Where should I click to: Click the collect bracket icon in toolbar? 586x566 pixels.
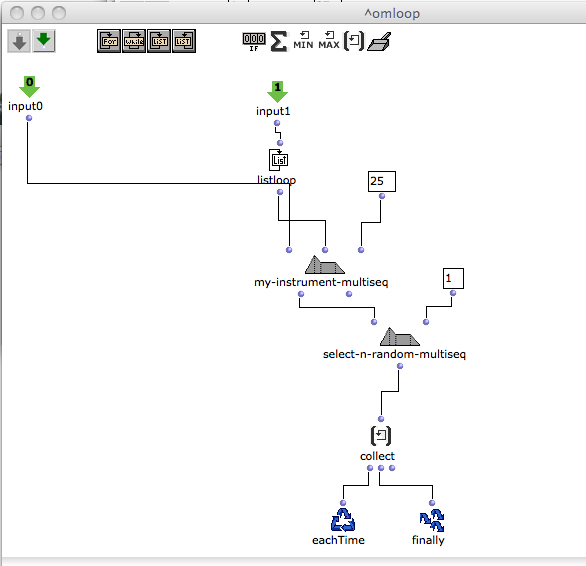tap(354, 41)
